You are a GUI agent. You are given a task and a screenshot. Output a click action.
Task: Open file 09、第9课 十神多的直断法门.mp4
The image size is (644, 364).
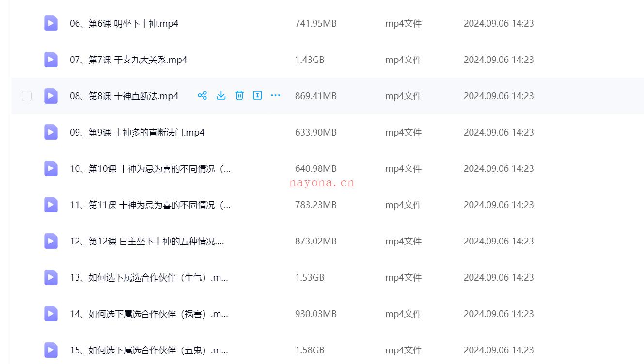tap(137, 132)
